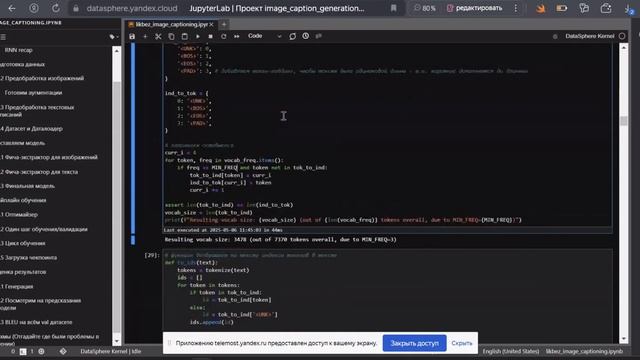Click the gear-like icon in status bar
This screenshot has height=360, width=640.
pyautogui.click(x=41, y=351)
